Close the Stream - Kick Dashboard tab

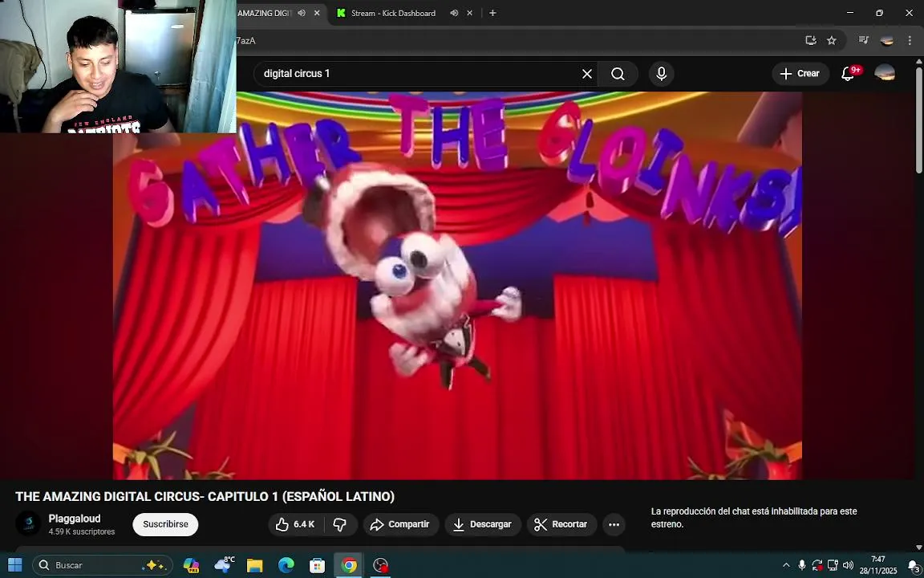470,13
